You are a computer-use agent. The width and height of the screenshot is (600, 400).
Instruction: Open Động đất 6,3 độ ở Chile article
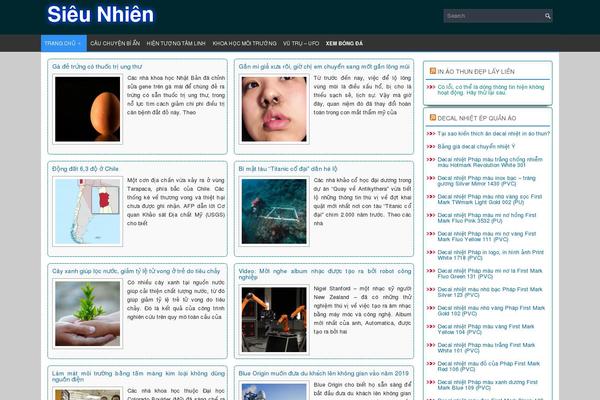(x=85, y=169)
